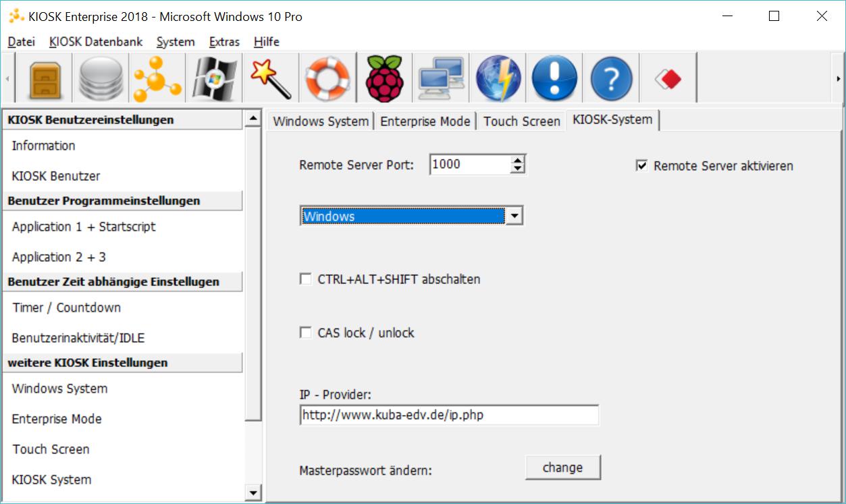
Task: Open the Datei menu
Action: tap(21, 42)
